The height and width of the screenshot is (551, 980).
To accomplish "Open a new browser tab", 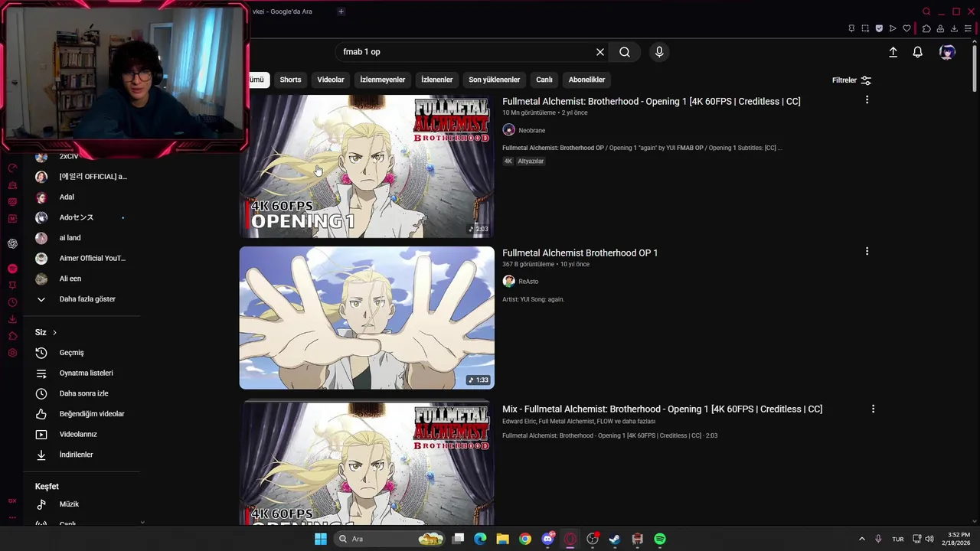I will [x=341, y=11].
